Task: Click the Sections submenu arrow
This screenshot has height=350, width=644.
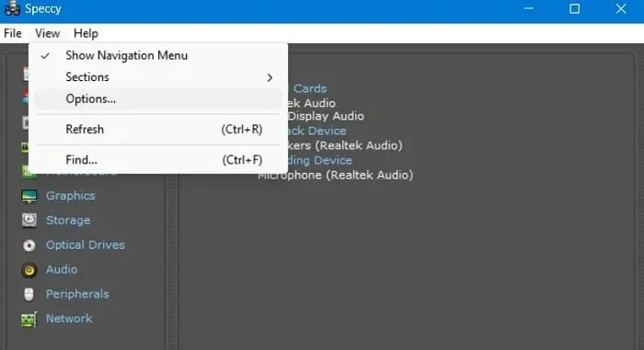Action: 270,77
